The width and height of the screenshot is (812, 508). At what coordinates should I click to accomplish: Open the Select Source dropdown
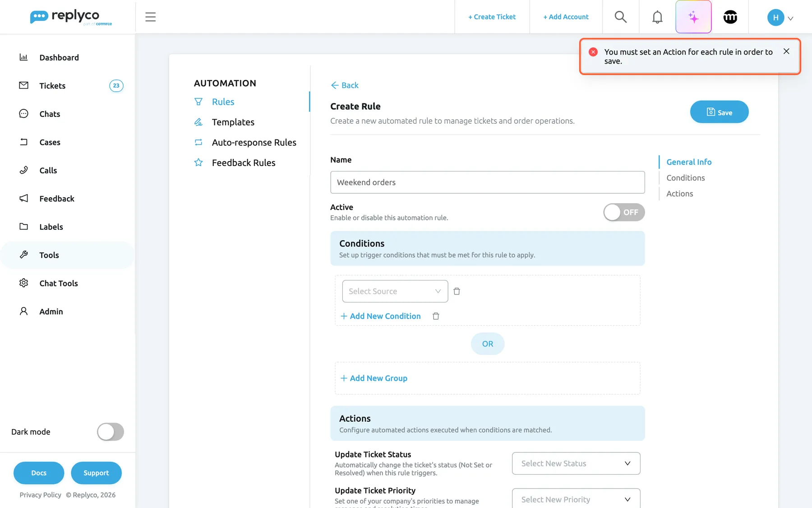(395, 291)
